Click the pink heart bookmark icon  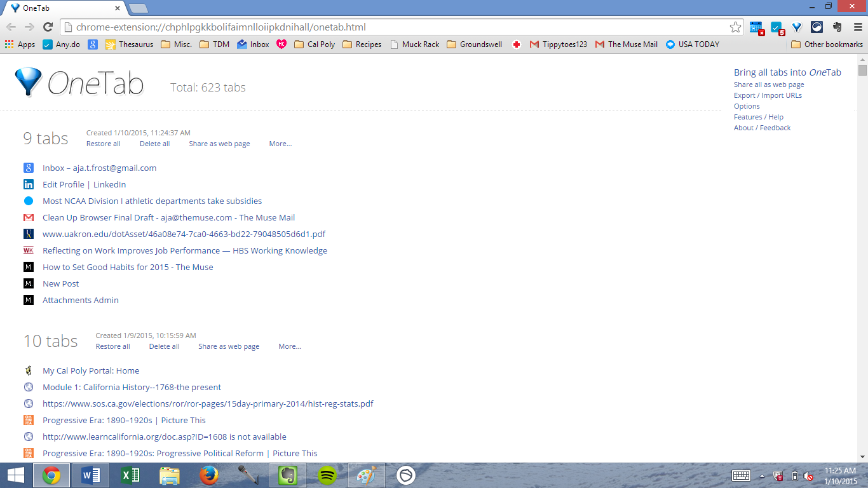281,44
